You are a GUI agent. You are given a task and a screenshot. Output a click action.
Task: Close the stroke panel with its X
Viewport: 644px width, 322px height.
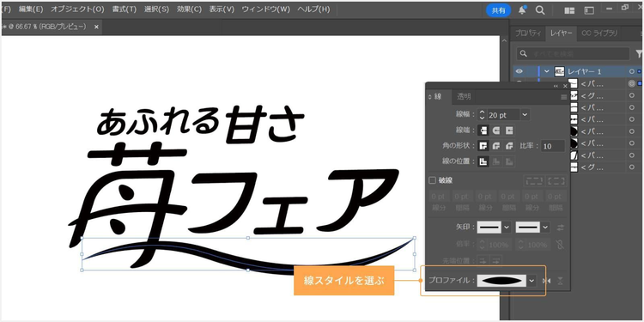[565, 86]
